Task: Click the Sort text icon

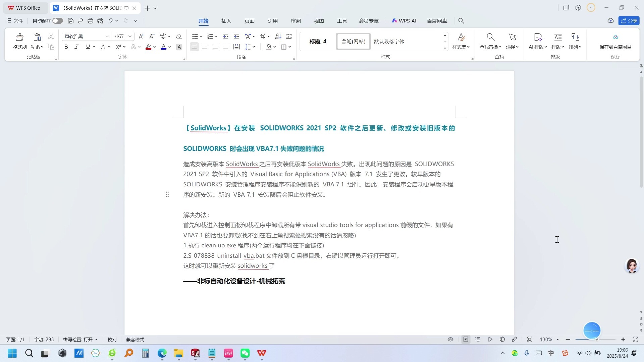Action: pyautogui.click(x=278, y=36)
